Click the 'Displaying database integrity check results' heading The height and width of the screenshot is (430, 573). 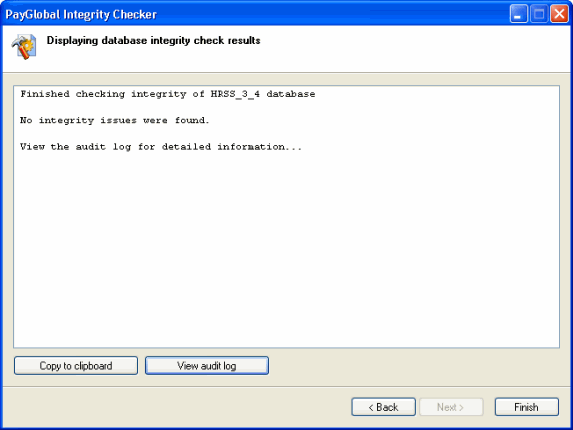153,40
